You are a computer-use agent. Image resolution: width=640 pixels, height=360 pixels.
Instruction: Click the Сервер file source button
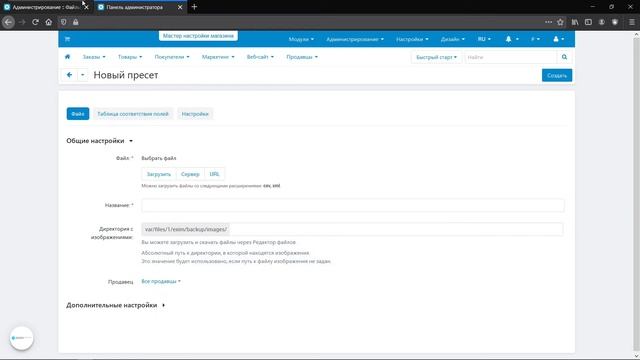[190, 174]
